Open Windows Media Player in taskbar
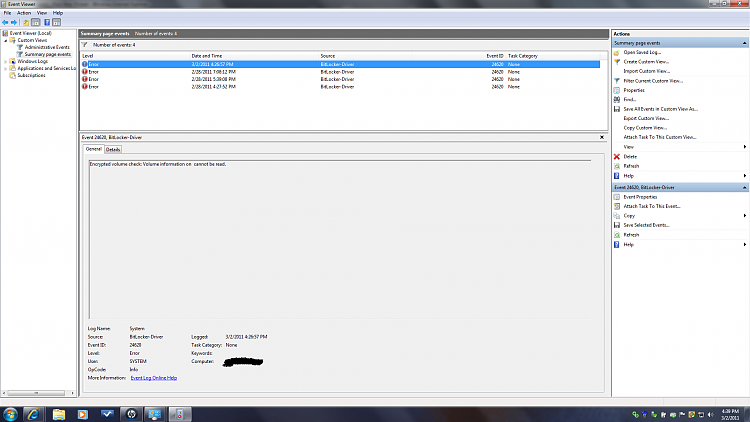Viewport: 750px width, 422px height. [83, 414]
